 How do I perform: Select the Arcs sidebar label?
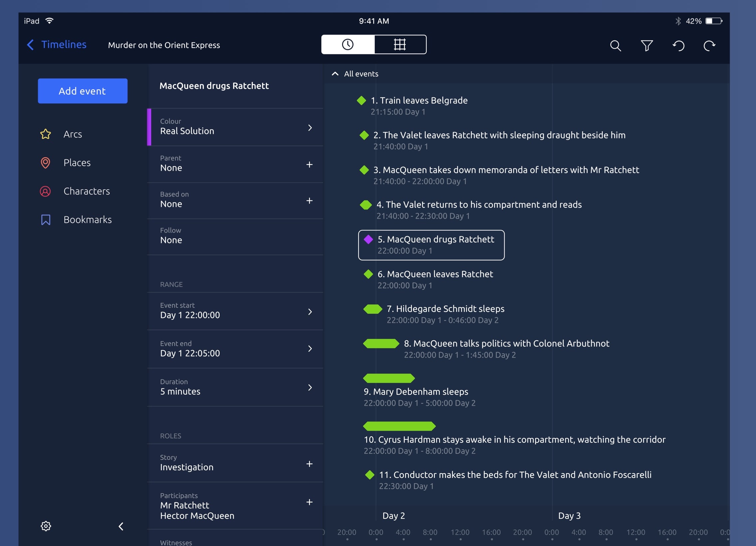73,134
